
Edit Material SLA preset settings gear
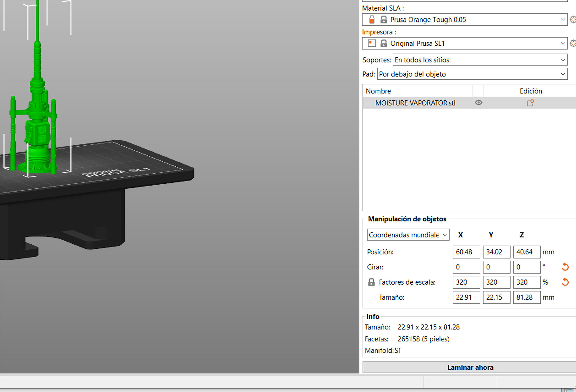click(573, 20)
